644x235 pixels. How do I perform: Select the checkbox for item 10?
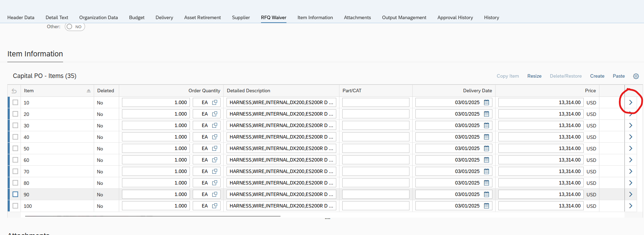click(x=15, y=102)
